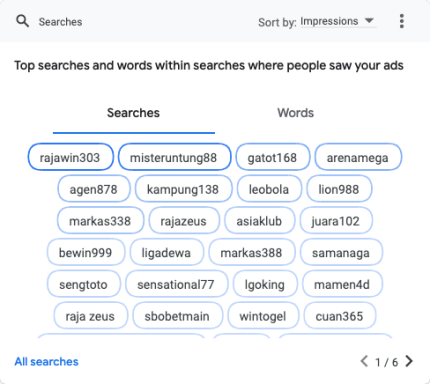Switch to the Words tab
Screen dimensions: 430x384
tap(295, 113)
